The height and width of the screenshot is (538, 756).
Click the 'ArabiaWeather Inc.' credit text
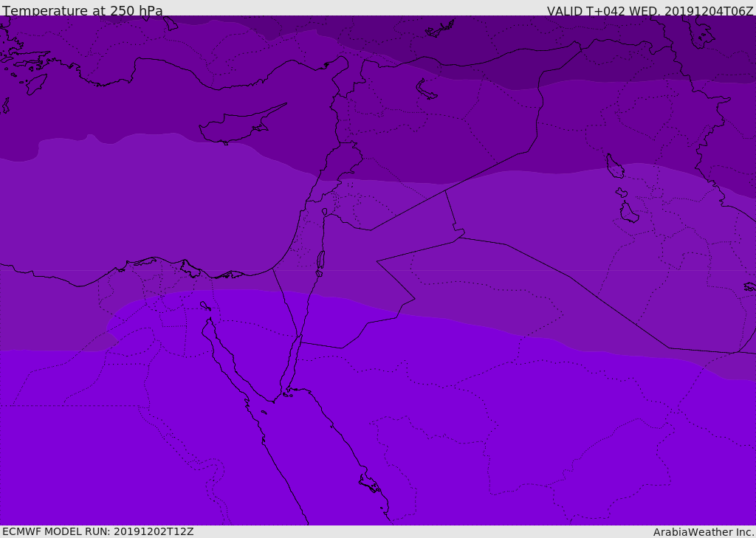click(x=704, y=532)
